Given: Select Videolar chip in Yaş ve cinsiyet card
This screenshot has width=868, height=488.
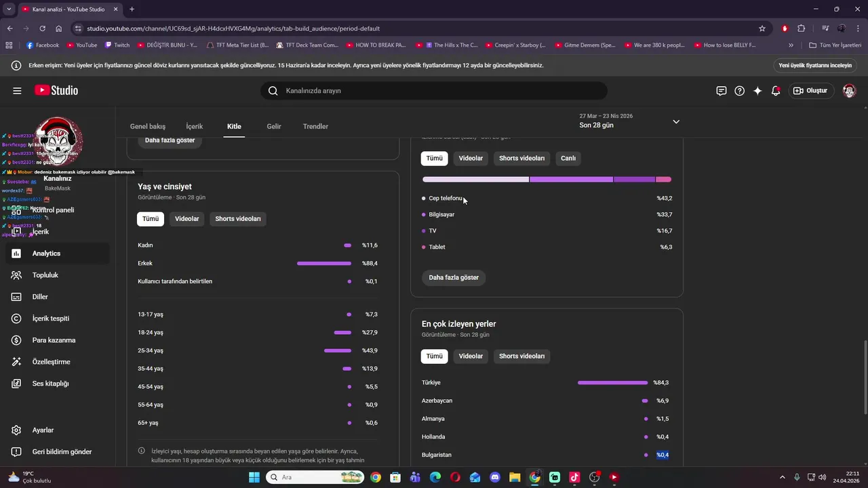Looking at the screenshot, I should 187,219.
